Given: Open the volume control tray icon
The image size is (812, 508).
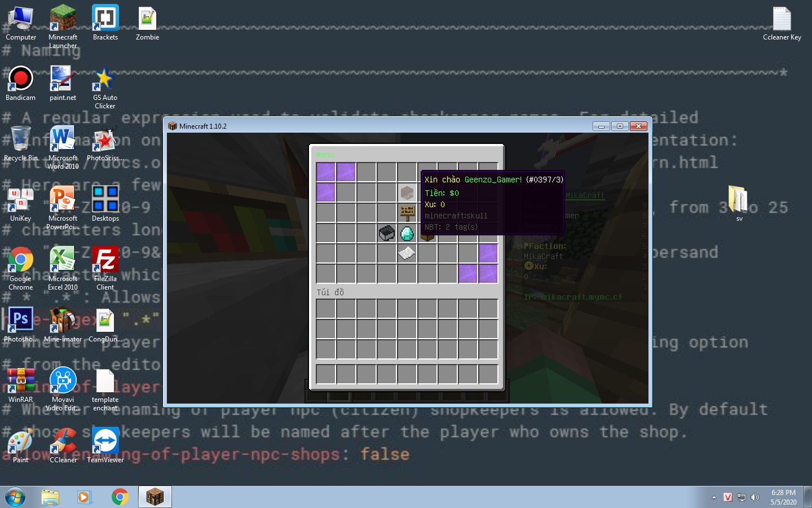Looking at the screenshot, I should point(755,497).
